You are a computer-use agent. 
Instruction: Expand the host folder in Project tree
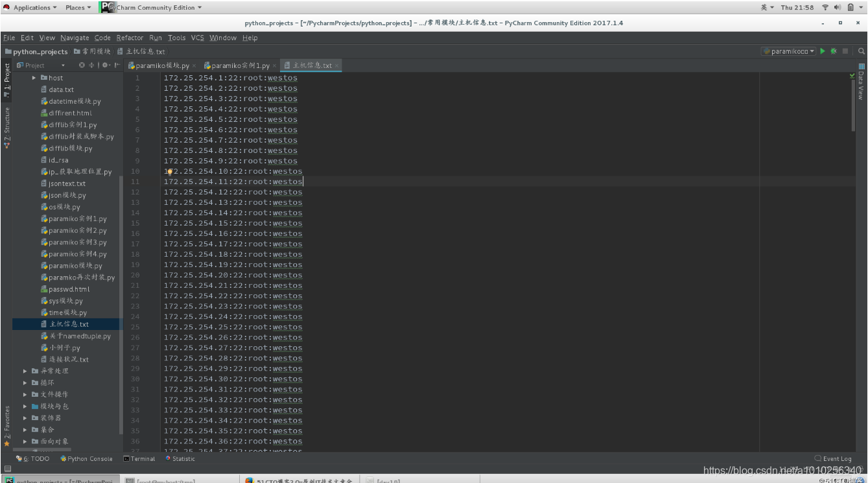tap(34, 77)
